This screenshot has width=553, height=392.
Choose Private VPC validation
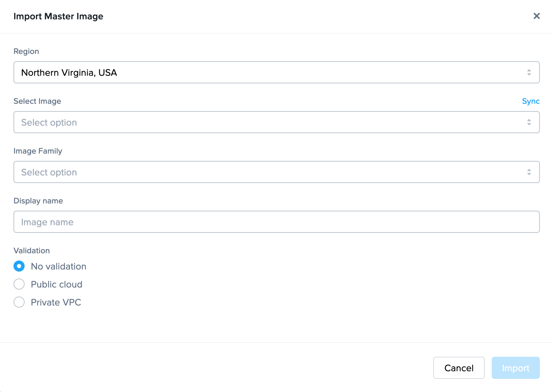pos(19,302)
